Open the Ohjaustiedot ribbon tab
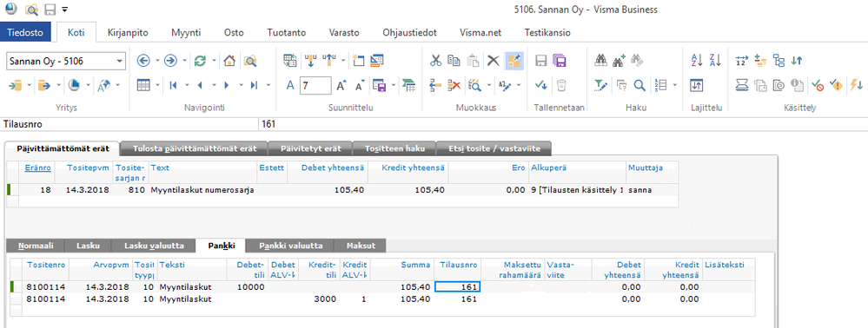Image resolution: width=868 pixels, height=328 pixels. tap(409, 33)
